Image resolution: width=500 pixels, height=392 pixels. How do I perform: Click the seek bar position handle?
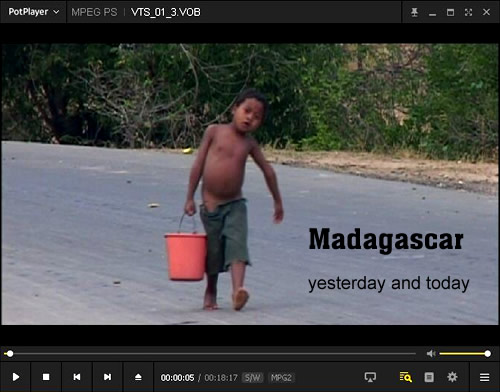pos(10,354)
